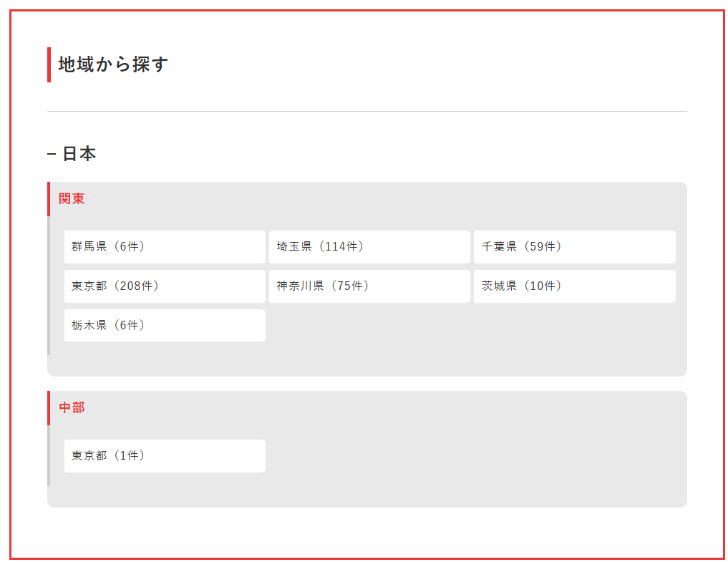Click grey vertical bar left of 群馬県
This screenshot has width=728, height=562.
point(49,286)
